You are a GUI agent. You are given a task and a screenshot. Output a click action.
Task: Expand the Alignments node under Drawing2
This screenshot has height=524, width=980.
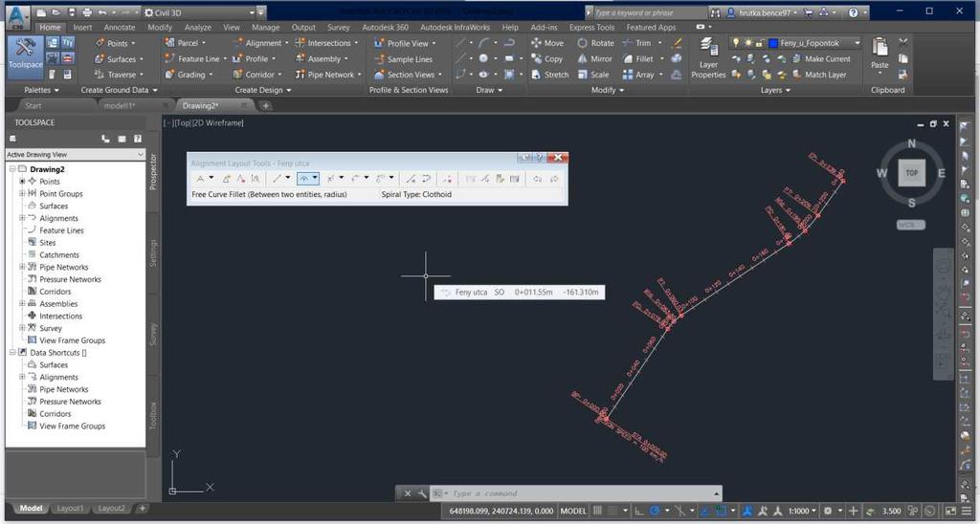point(22,218)
